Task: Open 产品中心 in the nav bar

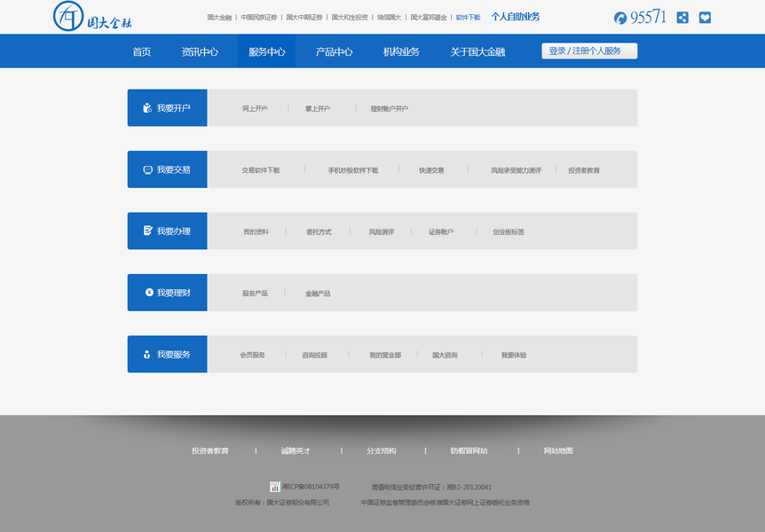Action: pos(334,51)
